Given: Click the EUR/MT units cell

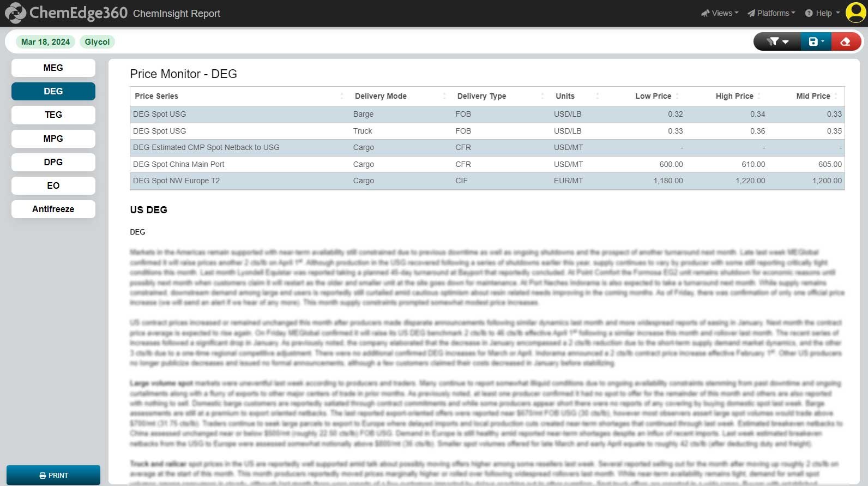Looking at the screenshot, I should 568,181.
